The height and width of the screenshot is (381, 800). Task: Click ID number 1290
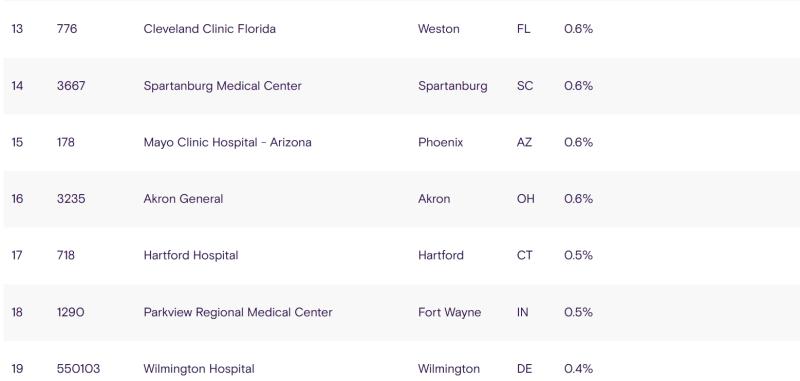coord(70,312)
